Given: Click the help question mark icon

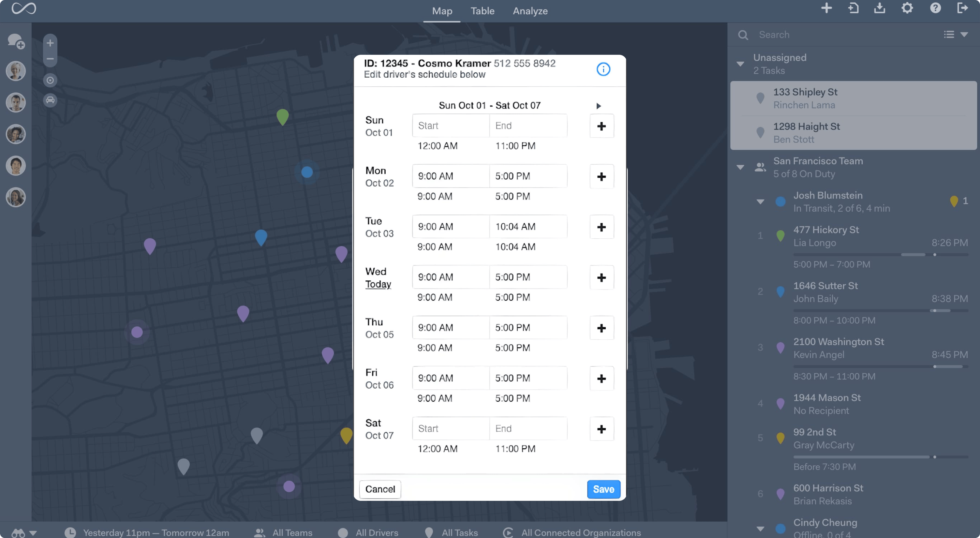Looking at the screenshot, I should point(935,8).
